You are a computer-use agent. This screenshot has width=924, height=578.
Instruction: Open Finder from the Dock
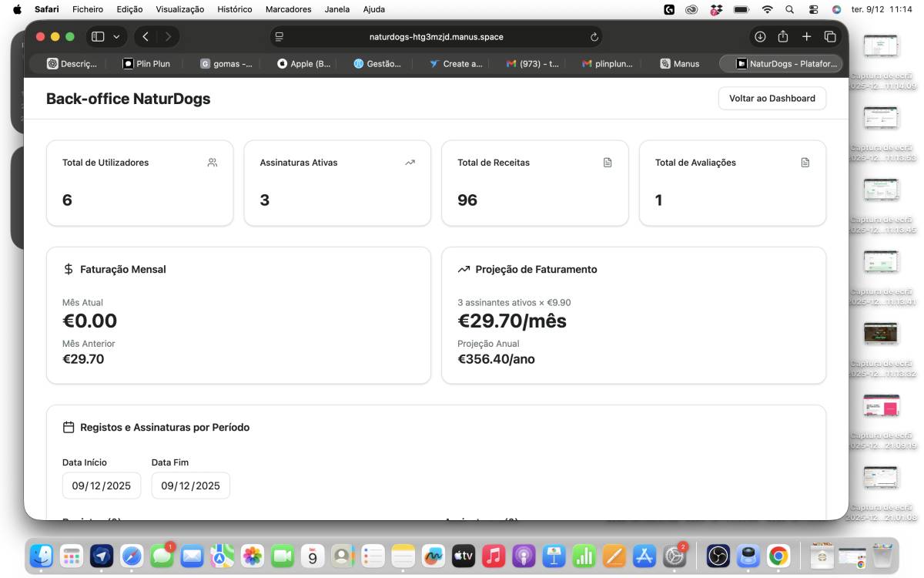[x=41, y=556]
